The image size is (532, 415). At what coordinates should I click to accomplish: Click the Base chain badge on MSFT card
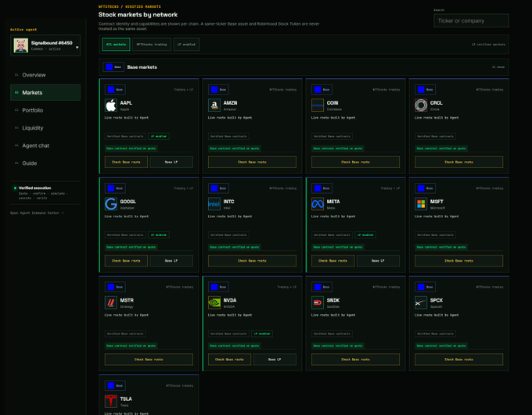click(x=425, y=188)
